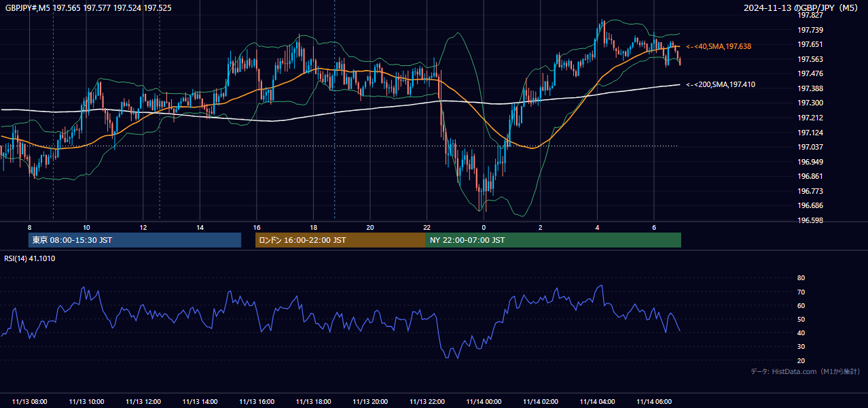The height and width of the screenshot is (408, 868).
Task: Click price axis value 196.861
Action: (810, 176)
